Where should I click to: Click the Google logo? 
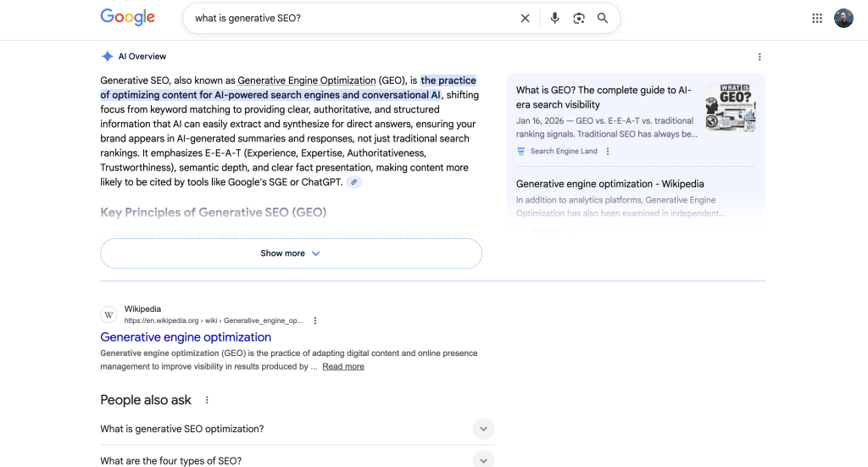[x=127, y=17]
